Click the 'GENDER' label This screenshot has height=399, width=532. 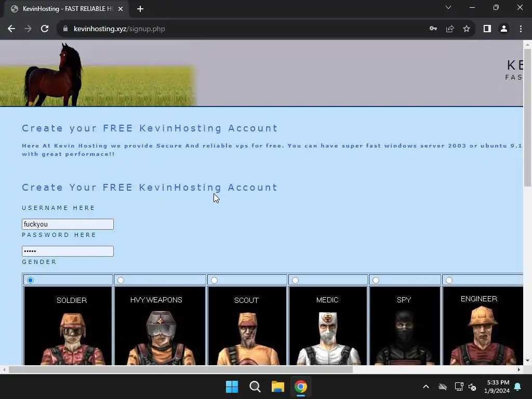point(39,262)
